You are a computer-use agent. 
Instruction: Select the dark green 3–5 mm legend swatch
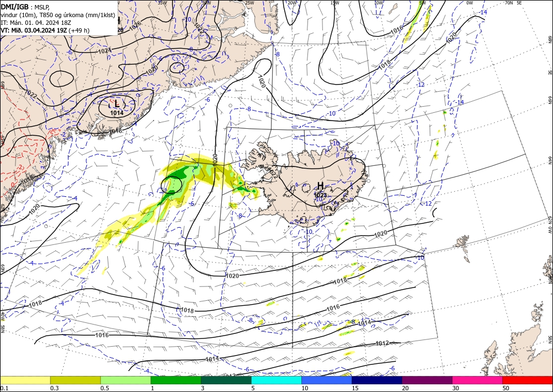click(x=226, y=380)
